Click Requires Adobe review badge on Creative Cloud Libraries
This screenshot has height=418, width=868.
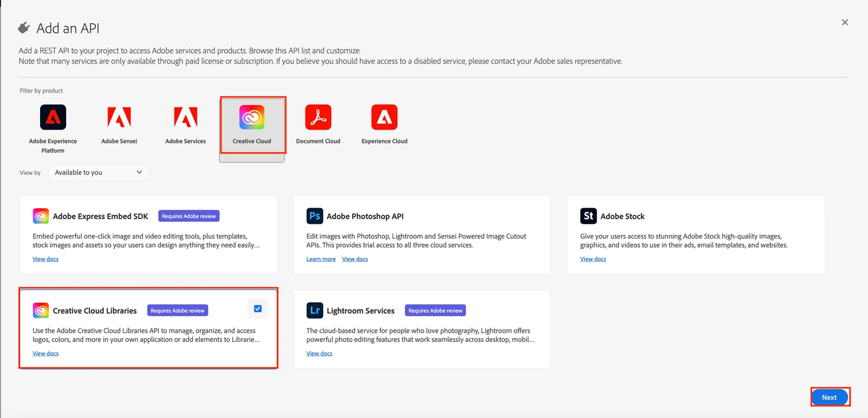(177, 311)
